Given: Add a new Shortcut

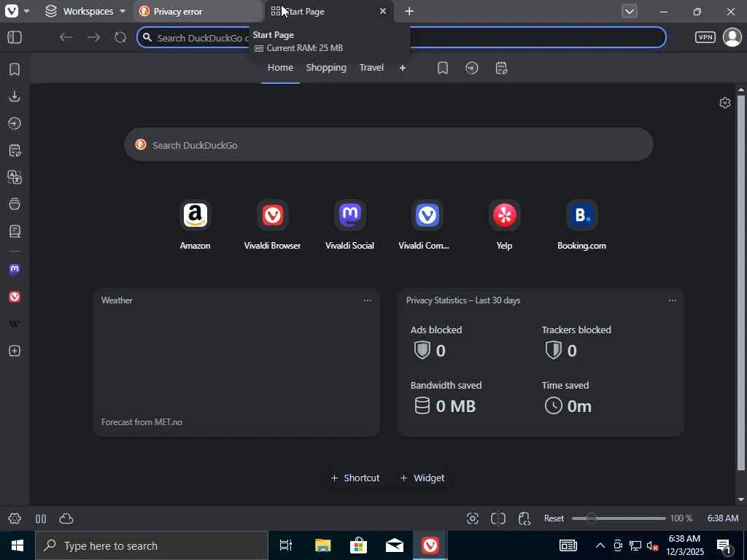Looking at the screenshot, I should pyautogui.click(x=355, y=478).
